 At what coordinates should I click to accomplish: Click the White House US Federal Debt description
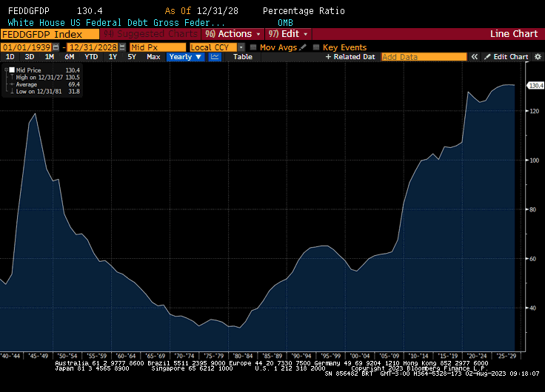pyautogui.click(x=116, y=23)
